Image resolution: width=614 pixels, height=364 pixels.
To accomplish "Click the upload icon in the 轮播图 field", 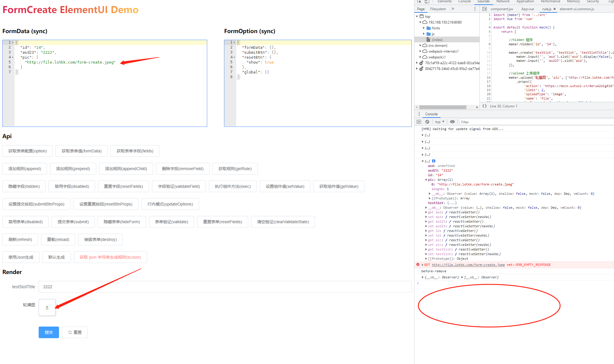I will (47, 307).
